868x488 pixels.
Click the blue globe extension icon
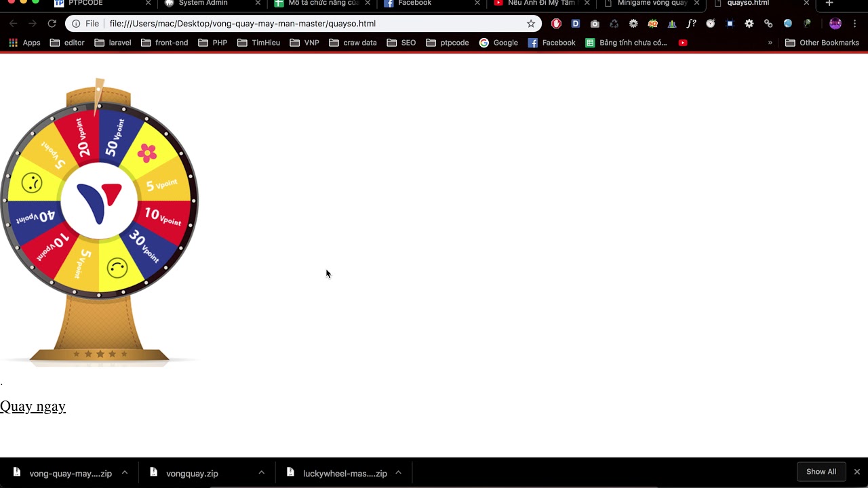[787, 24]
